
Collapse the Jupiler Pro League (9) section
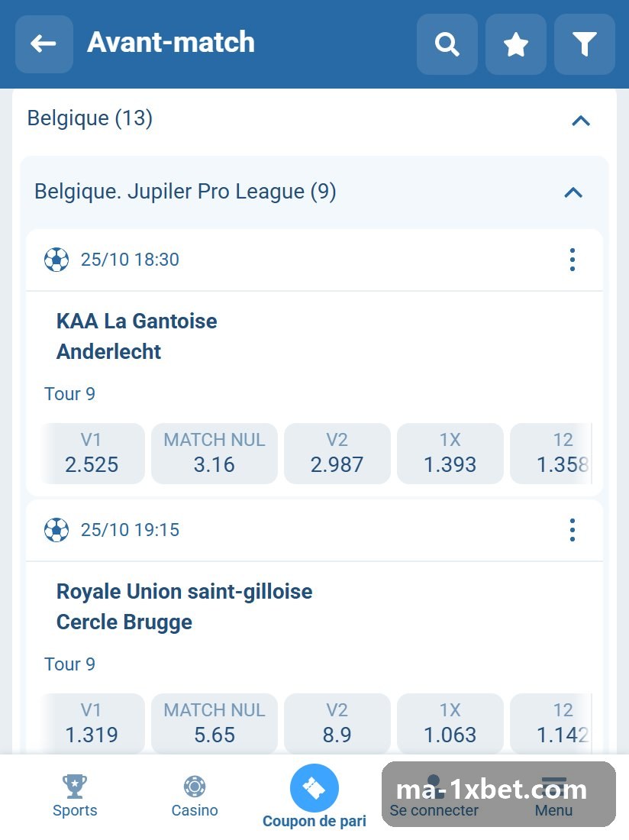coord(573,192)
